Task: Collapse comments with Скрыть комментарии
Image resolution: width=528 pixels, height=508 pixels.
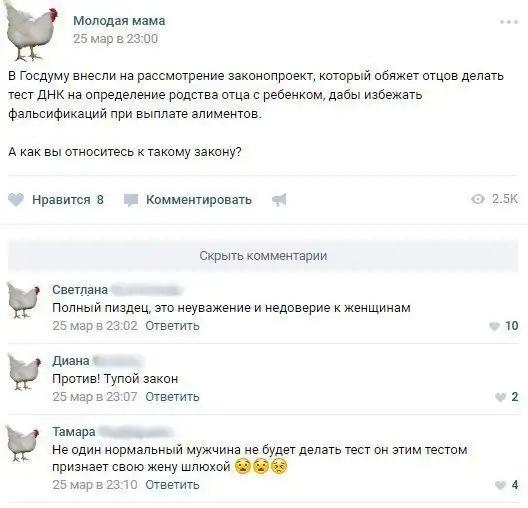Action: point(263,256)
